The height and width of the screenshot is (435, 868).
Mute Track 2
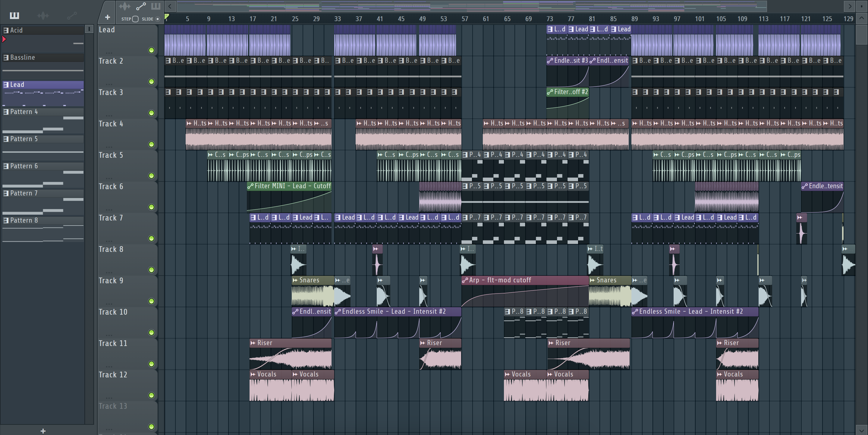point(151,82)
